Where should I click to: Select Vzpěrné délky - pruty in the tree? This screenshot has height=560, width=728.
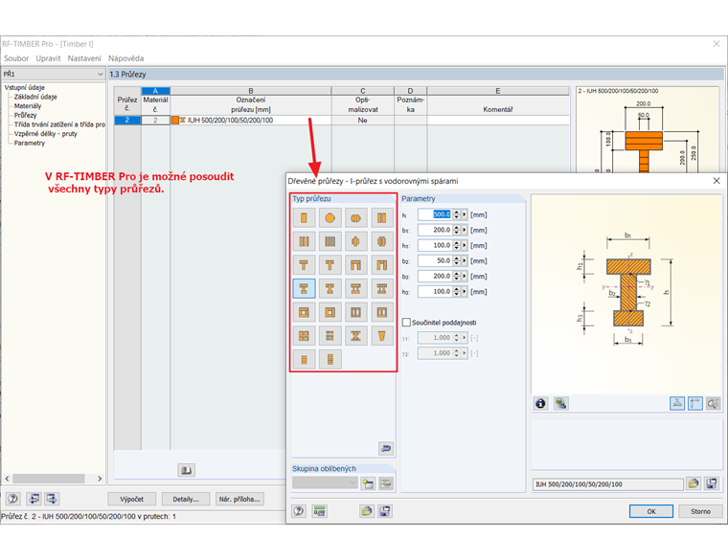coord(46,134)
